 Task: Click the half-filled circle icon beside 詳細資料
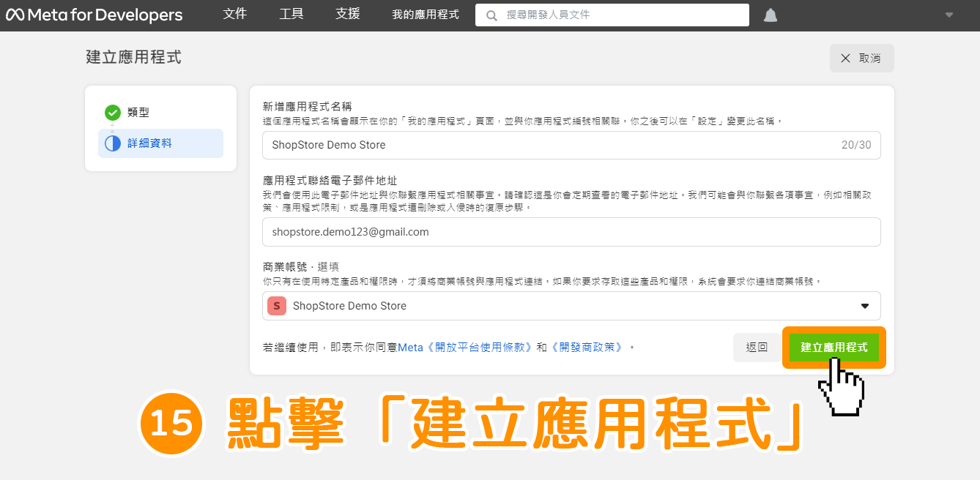[x=112, y=143]
